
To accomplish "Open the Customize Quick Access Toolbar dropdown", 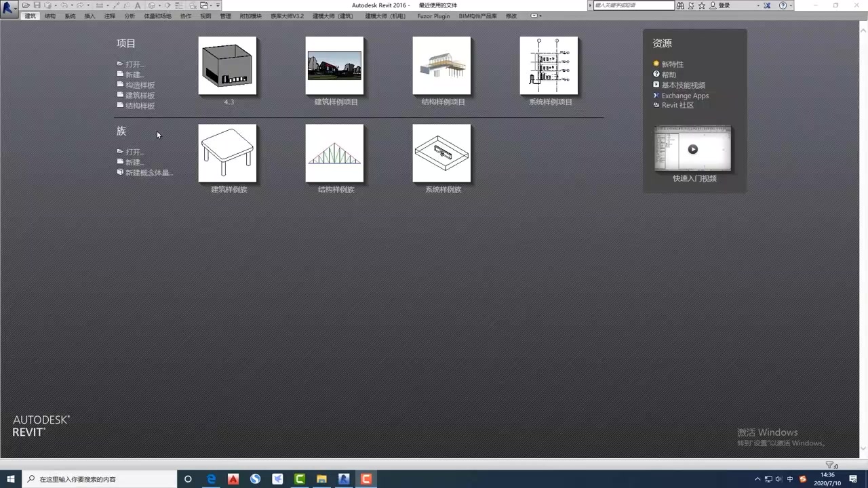I will [218, 5].
